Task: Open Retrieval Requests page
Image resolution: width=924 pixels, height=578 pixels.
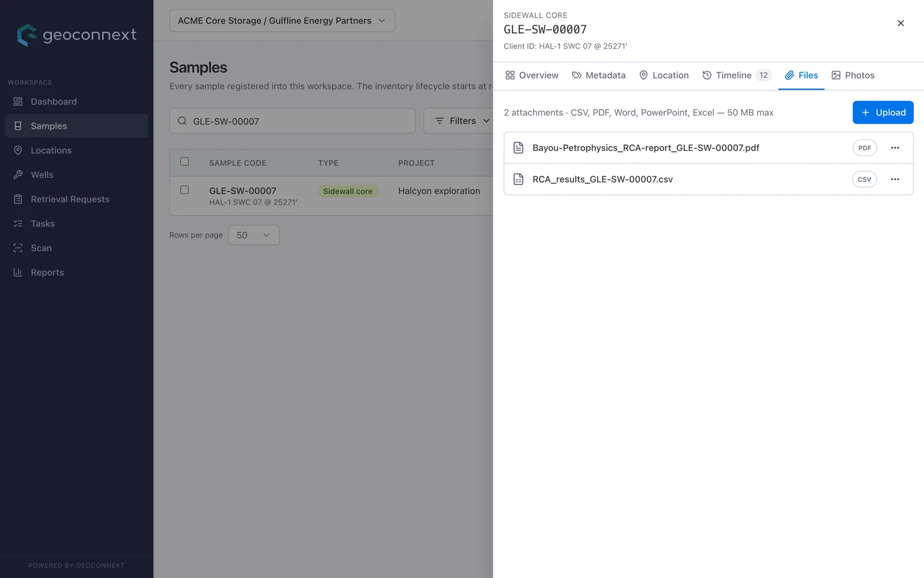Action: (76, 199)
